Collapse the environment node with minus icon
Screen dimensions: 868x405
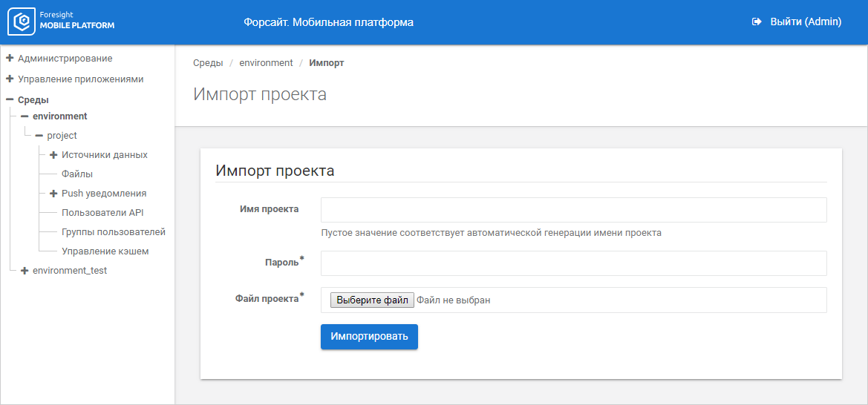(25, 116)
